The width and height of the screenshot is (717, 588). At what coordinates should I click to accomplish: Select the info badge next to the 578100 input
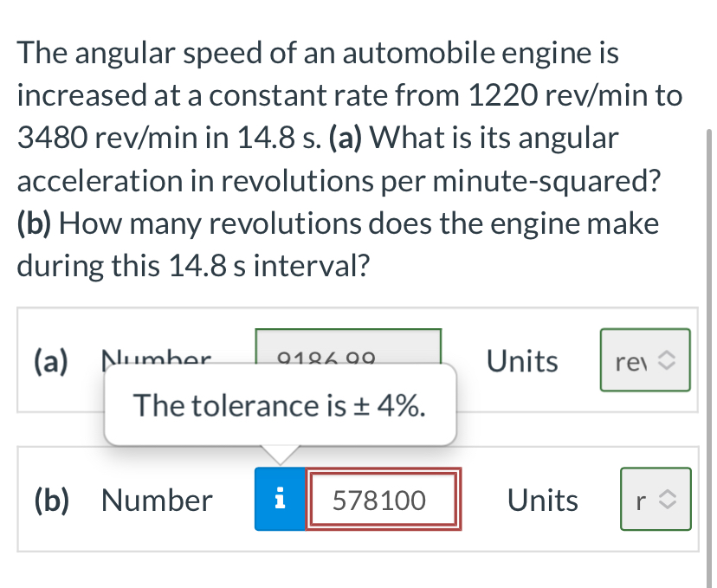coord(279,500)
